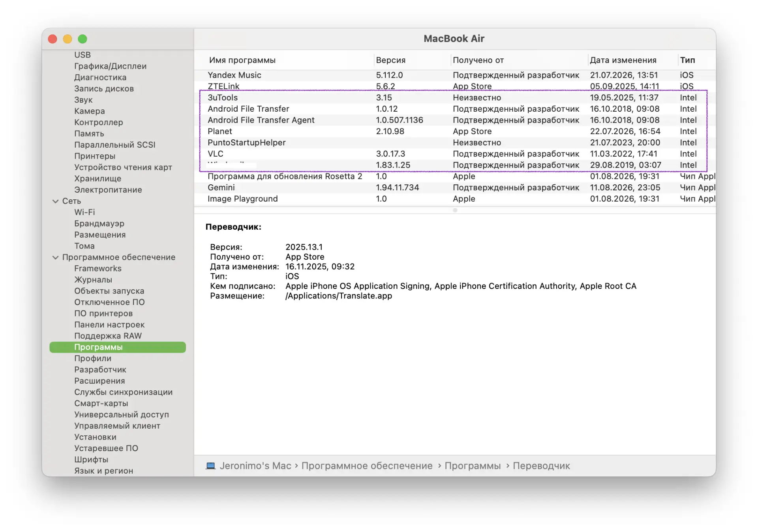
Task: Open the Память sidebar item
Action: coord(89,134)
